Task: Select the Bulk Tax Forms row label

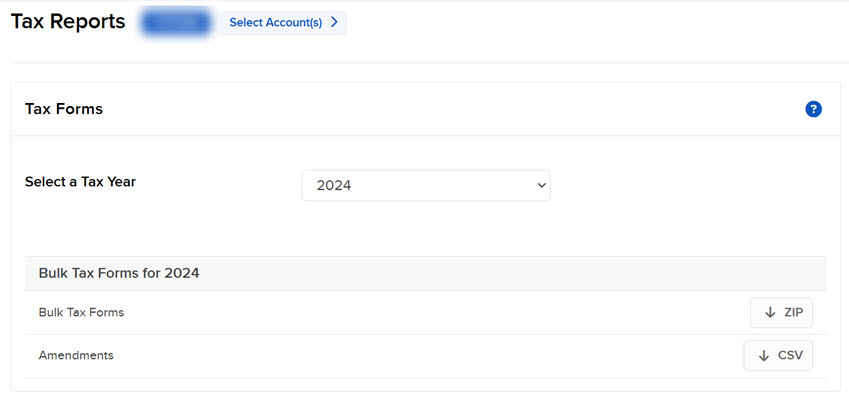Action: 81,313
